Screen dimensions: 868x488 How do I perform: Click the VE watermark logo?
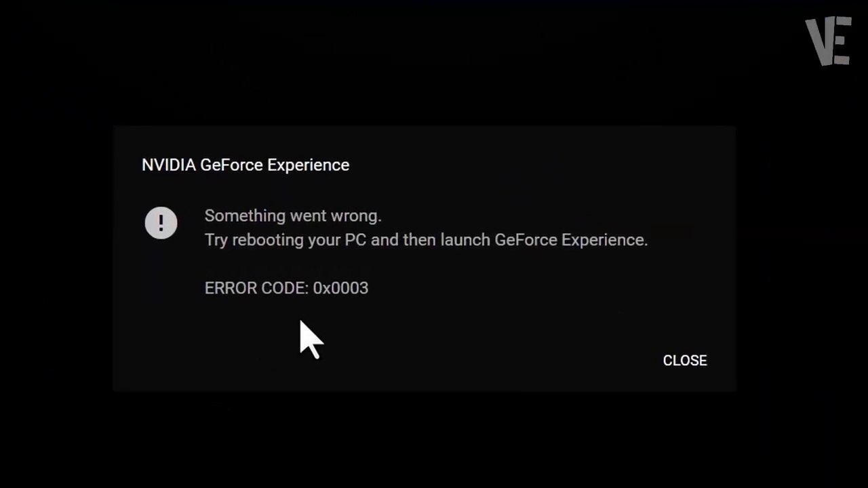point(828,41)
